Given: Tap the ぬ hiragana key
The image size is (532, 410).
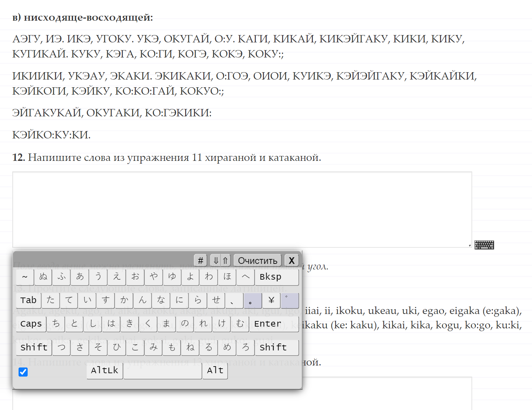Looking at the screenshot, I should click(x=43, y=277).
